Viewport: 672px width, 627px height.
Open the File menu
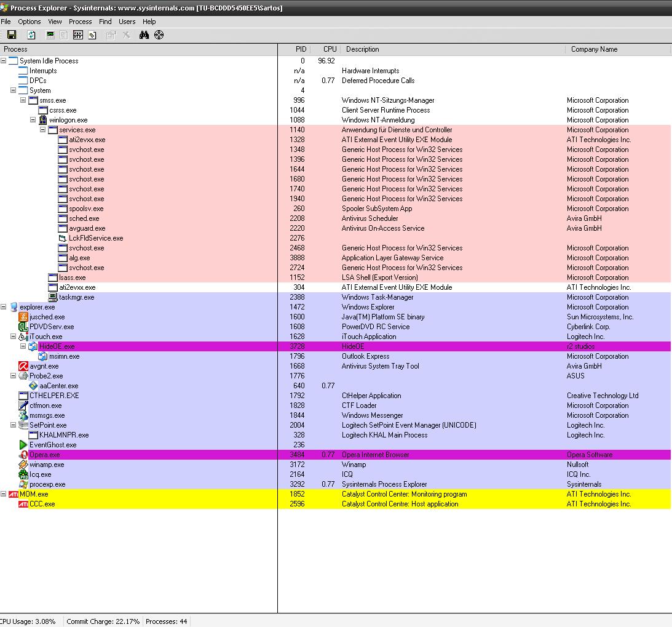point(6,22)
